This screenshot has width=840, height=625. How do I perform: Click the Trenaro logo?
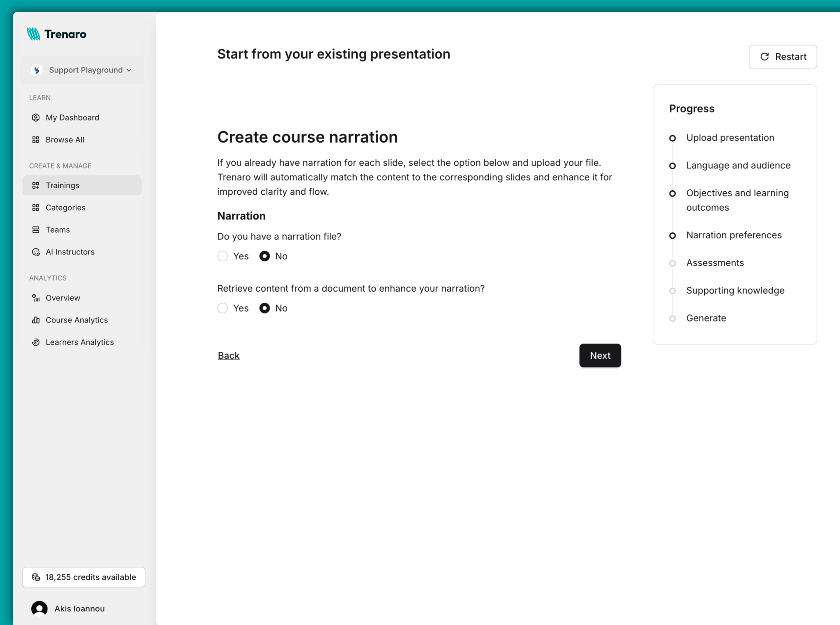tap(56, 34)
